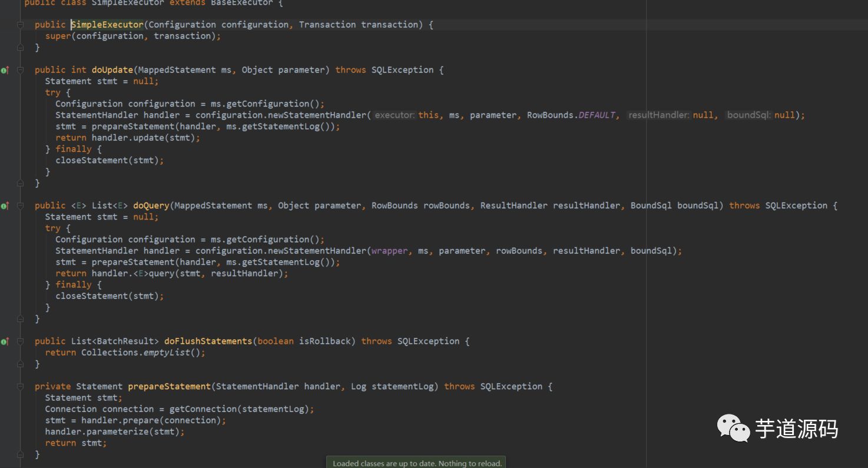Click fold end marker at doFlushStatements closing brace

(x=20, y=364)
